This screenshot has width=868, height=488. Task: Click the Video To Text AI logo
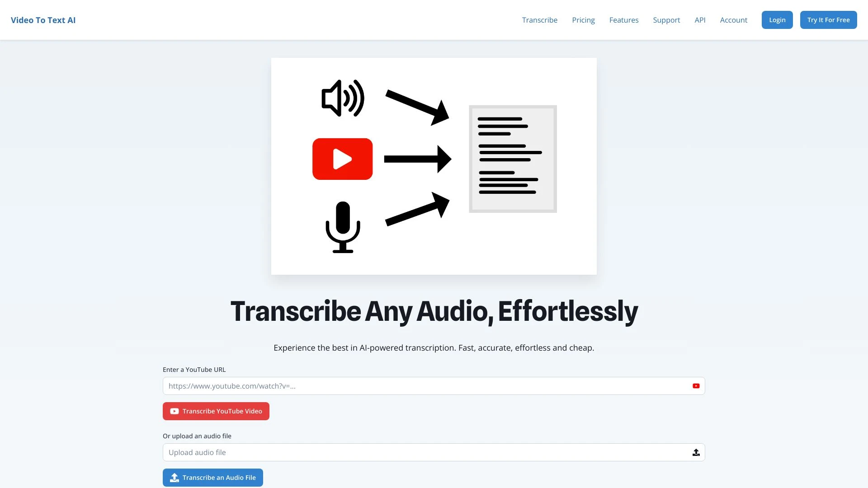[x=43, y=20]
